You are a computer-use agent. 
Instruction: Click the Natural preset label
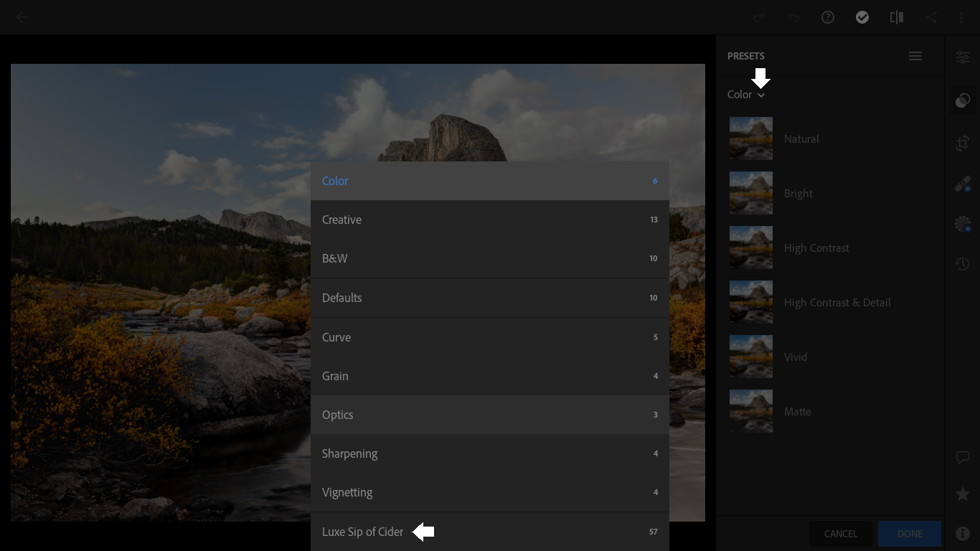801,139
